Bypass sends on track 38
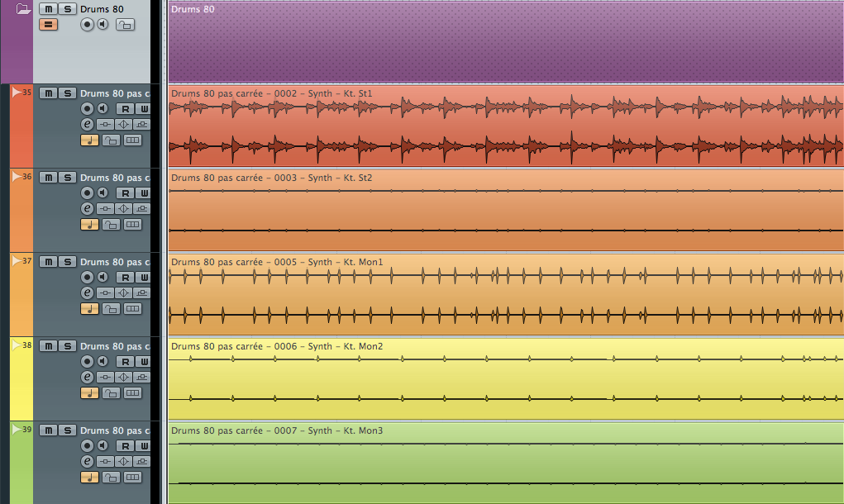This screenshot has width=844, height=504. click(x=142, y=377)
